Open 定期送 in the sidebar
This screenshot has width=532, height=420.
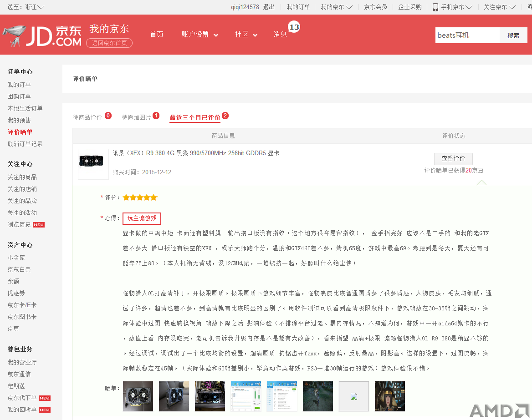click(16, 386)
